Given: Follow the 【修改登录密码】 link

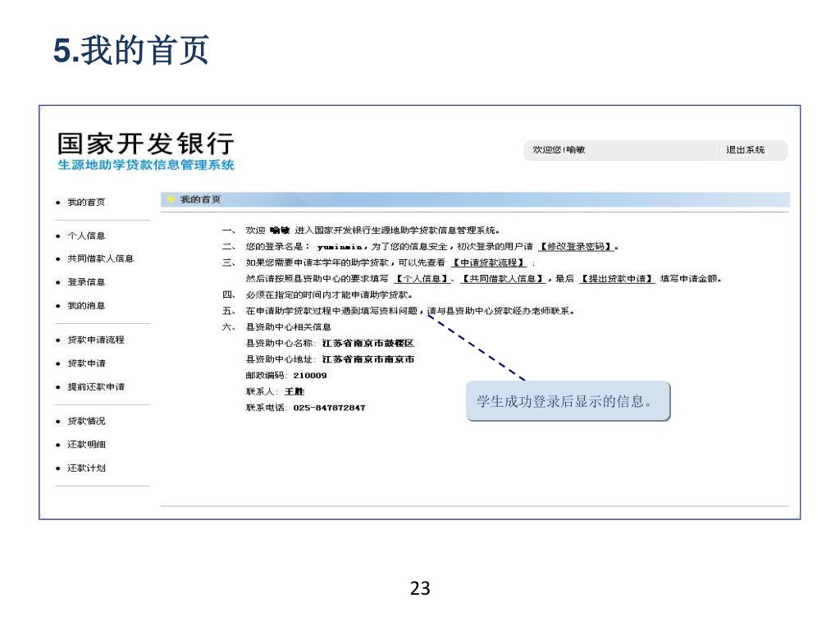Looking at the screenshot, I should 576,246.
